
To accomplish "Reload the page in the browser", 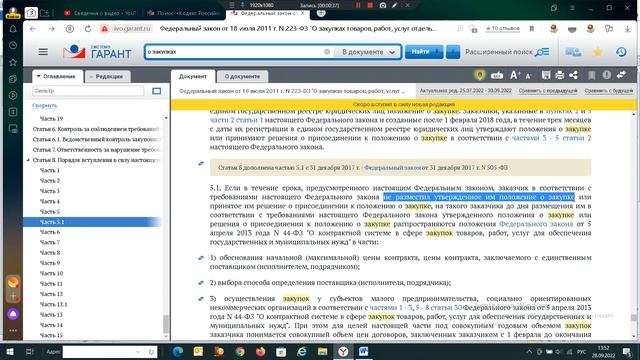I will 88,29.
